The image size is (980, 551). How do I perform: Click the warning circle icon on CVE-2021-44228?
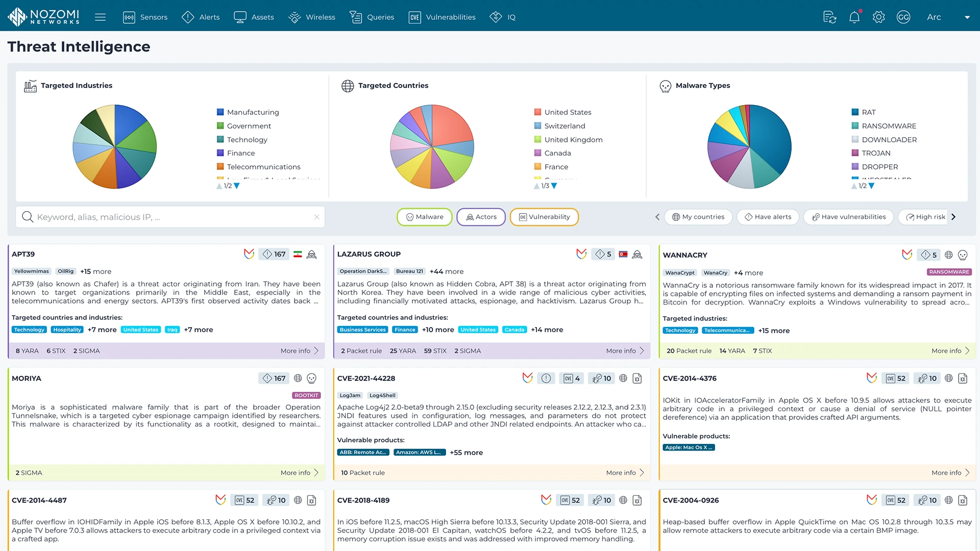pos(546,379)
